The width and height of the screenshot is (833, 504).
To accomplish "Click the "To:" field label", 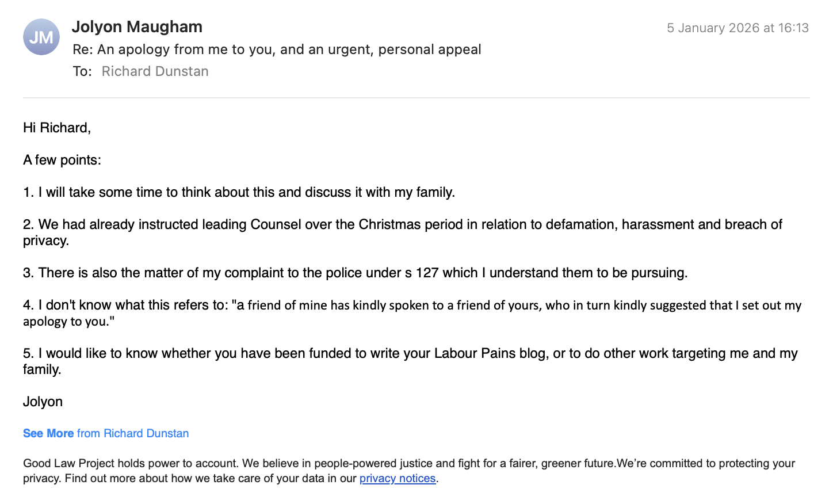I will pos(82,71).
